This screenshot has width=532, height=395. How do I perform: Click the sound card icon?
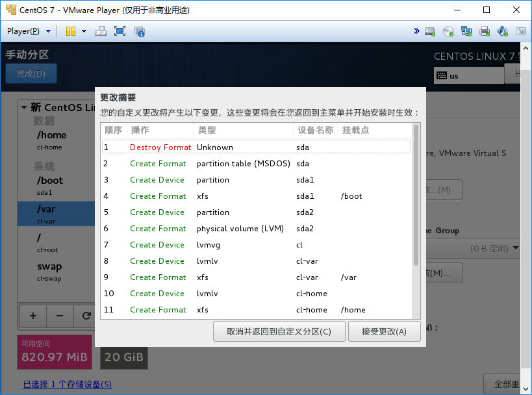click(x=503, y=32)
